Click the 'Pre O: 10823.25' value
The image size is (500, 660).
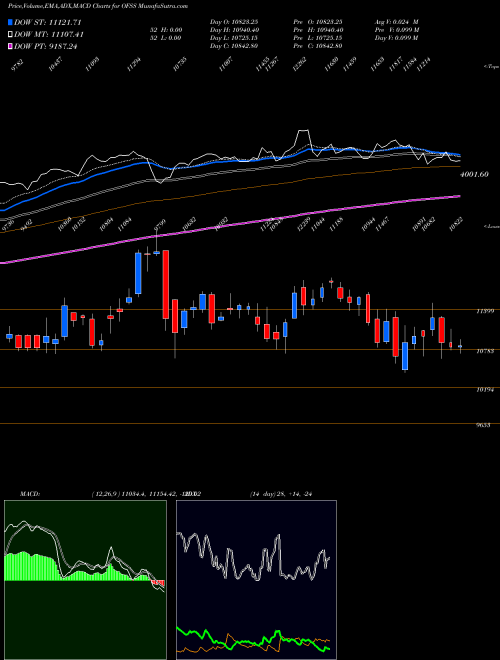click(x=317, y=22)
